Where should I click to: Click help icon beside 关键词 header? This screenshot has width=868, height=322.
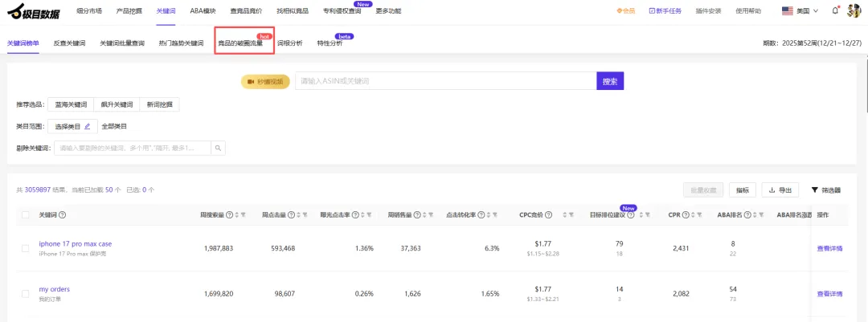pyautogui.click(x=63, y=215)
